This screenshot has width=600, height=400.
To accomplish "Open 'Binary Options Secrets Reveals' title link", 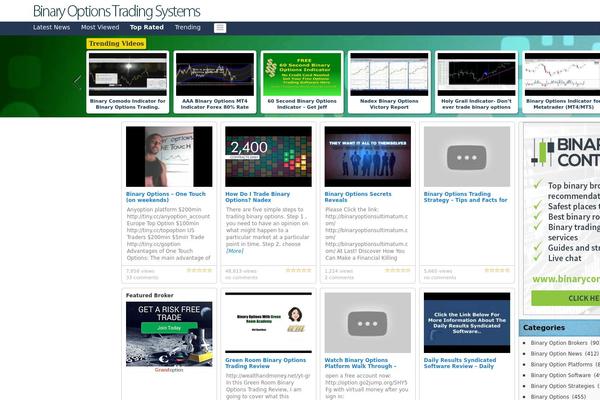I will tap(358, 197).
